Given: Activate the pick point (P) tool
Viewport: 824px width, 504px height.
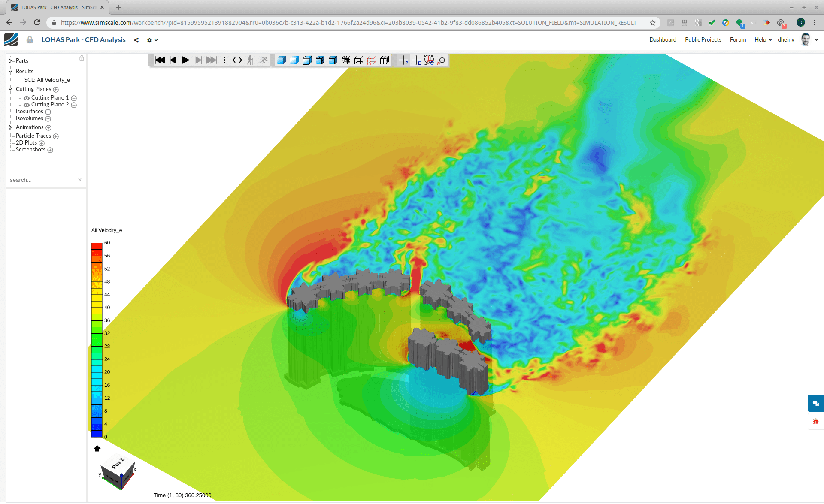Looking at the screenshot, I should coord(403,60).
